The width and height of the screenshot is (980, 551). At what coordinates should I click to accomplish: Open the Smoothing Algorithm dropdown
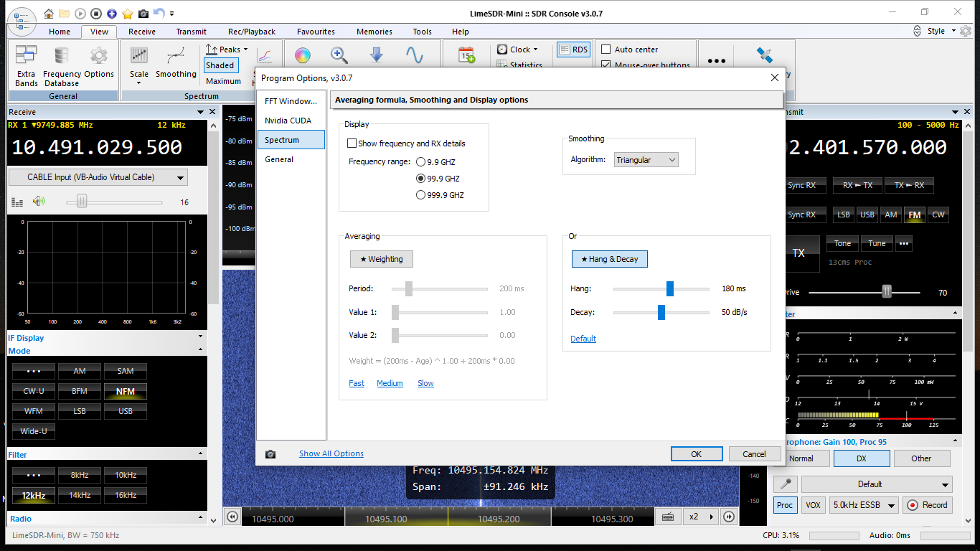click(646, 160)
